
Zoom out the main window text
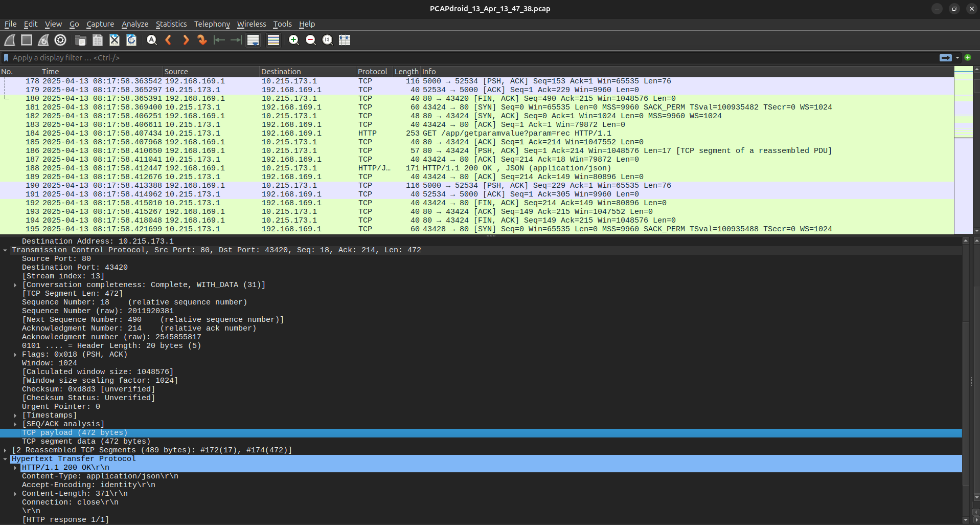tap(311, 40)
